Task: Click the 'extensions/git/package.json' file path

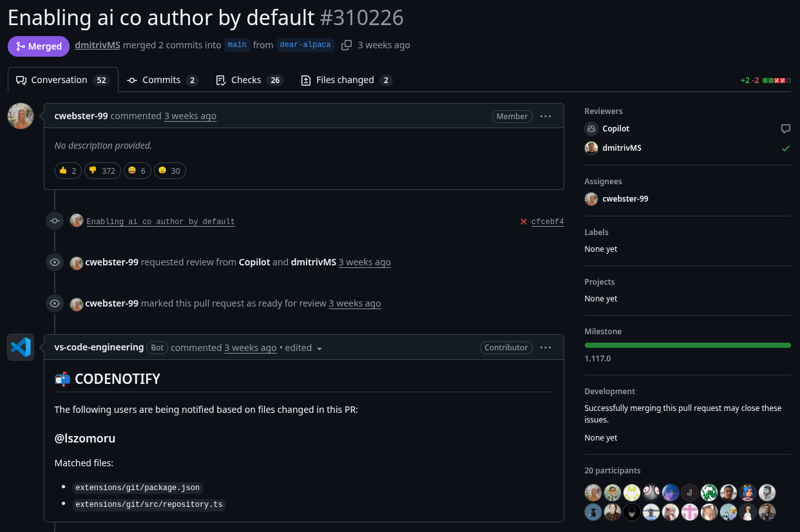Action: tap(138, 488)
